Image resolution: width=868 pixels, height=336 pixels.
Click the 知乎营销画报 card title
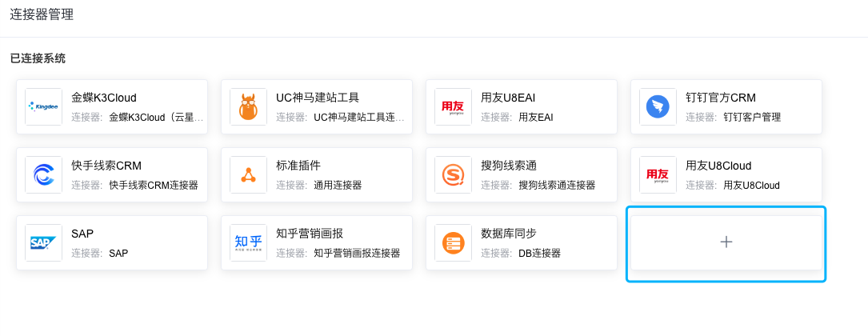pos(310,234)
